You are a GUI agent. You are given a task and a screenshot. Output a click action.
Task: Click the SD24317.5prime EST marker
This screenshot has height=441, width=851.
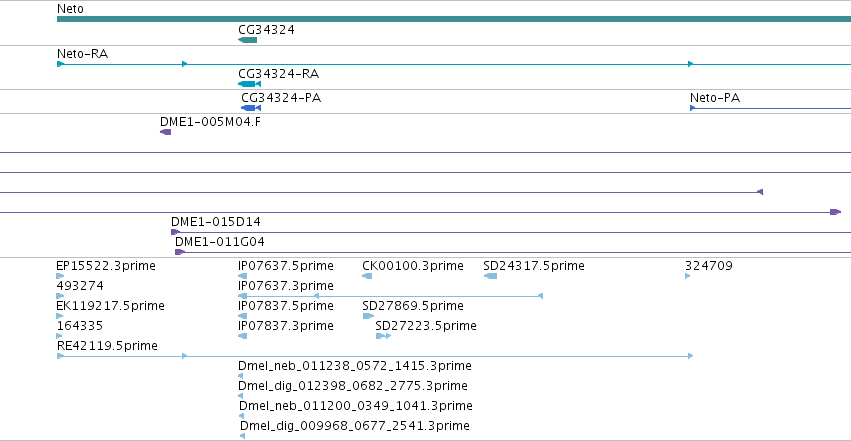coord(490,276)
